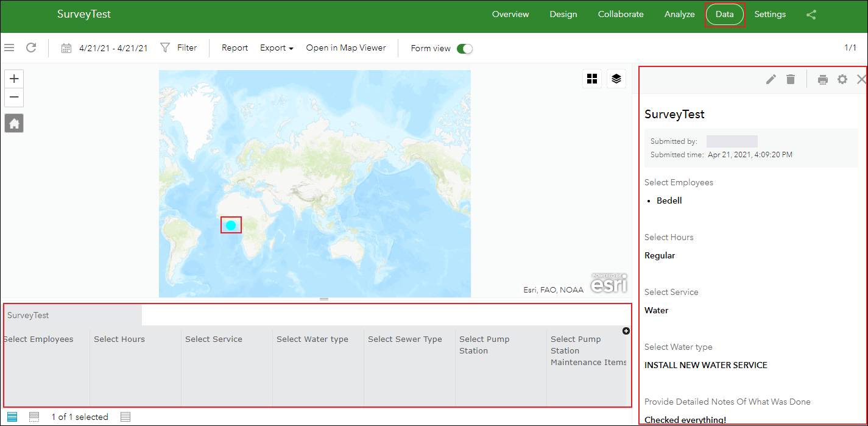Open the date range picker
Image resolution: width=868 pixels, height=426 pixels.
coord(105,48)
